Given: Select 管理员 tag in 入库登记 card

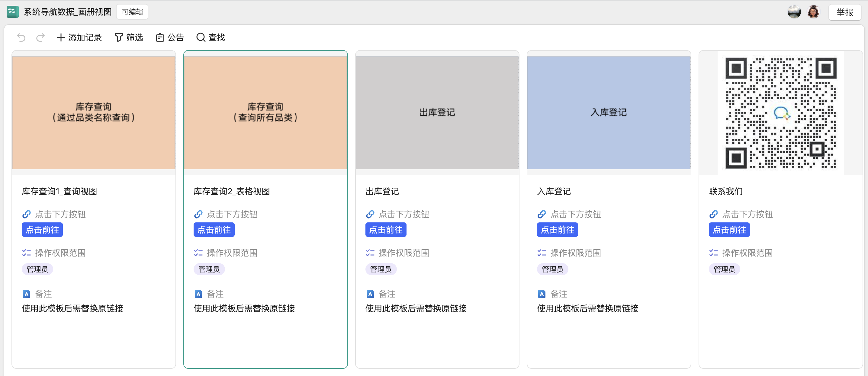Looking at the screenshot, I should [553, 269].
